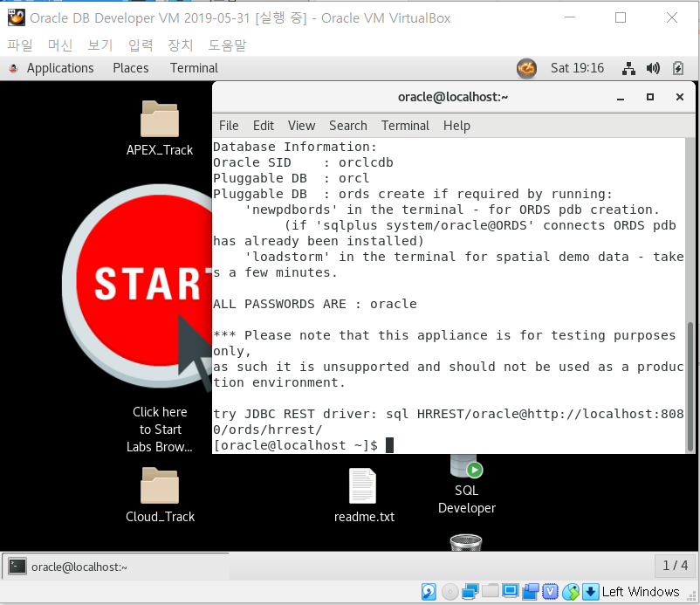Click the orange SQL Developer tray icon
Image resolution: width=700 pixels, height=605 pixels.
click(x=527, y=68)
